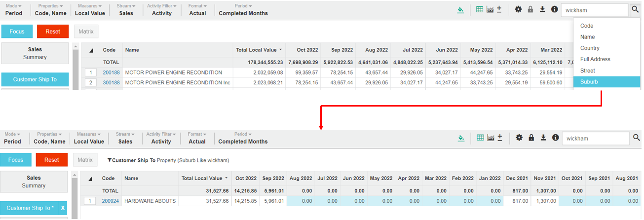Select the row box for customer 300188
644x220 pixels.
click(91, 83)
